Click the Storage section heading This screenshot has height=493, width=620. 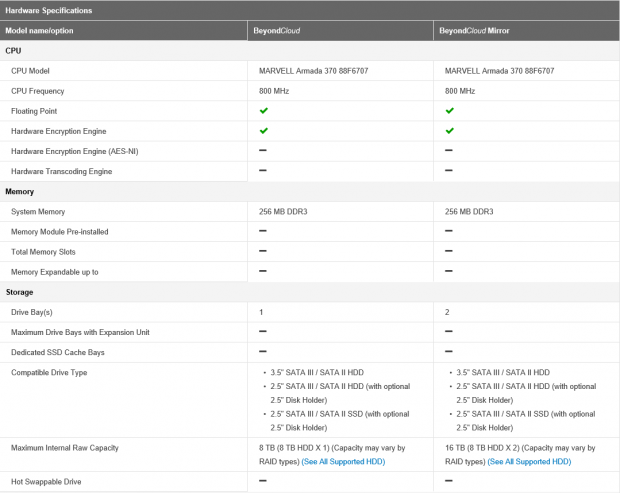[19, 292]
